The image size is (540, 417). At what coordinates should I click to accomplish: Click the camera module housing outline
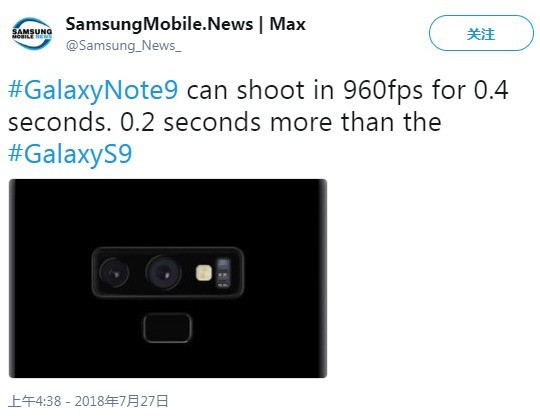(x=168, y=272)
